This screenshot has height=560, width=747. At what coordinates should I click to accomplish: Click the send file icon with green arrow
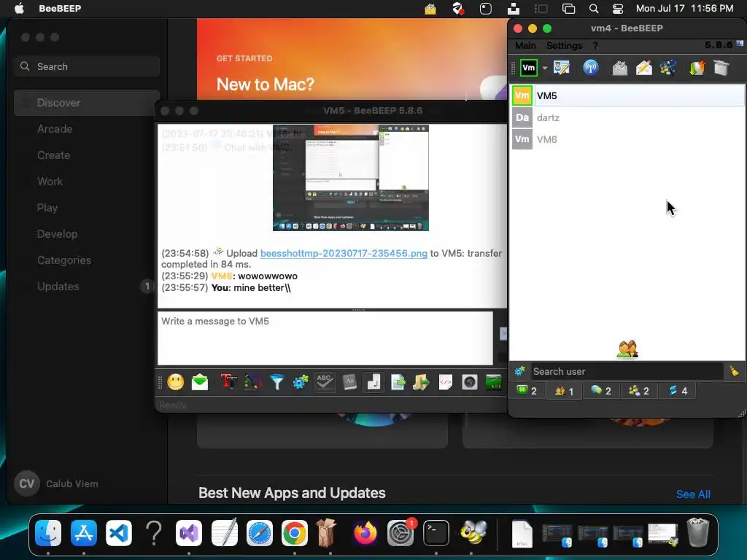[398, 382]
